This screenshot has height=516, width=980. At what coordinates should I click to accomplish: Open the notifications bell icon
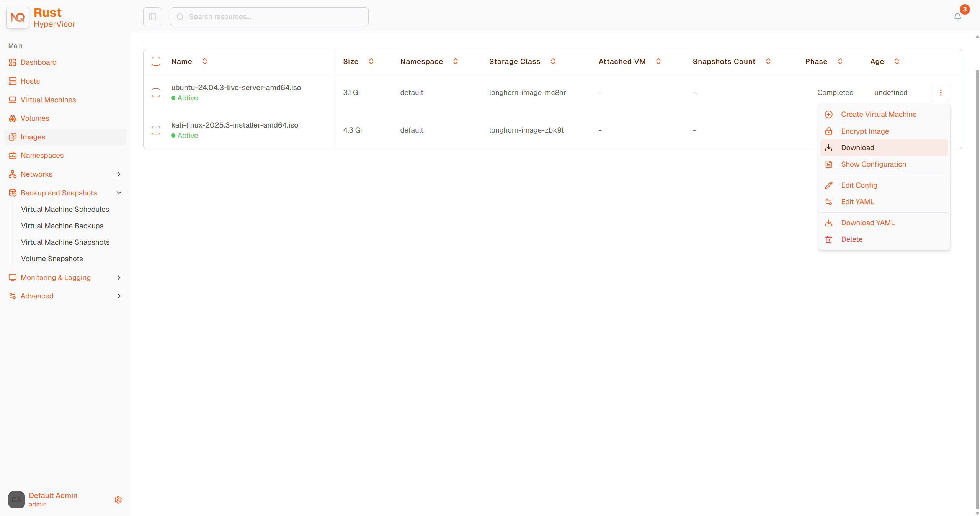point(957,17)
